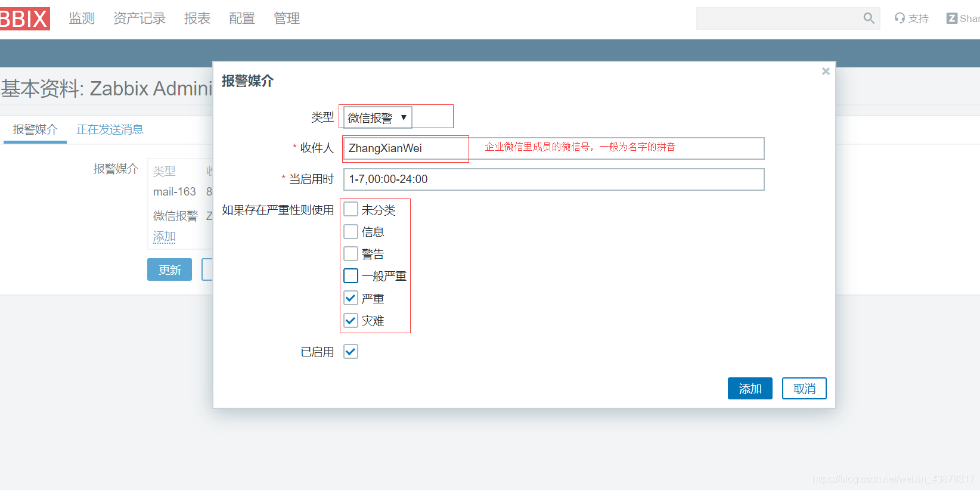
Task: Open the 报表 menu
Action: click(197, 18)
